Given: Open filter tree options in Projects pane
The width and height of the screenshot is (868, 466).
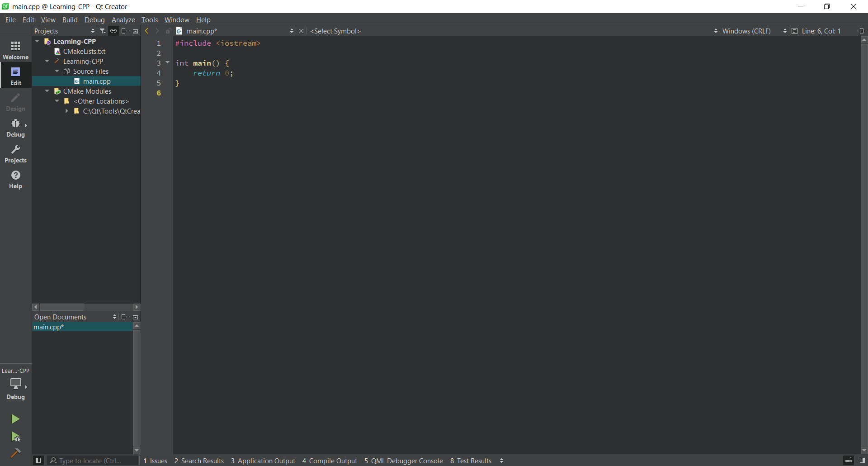Looking at the screenshot, I should pos(103,31).
